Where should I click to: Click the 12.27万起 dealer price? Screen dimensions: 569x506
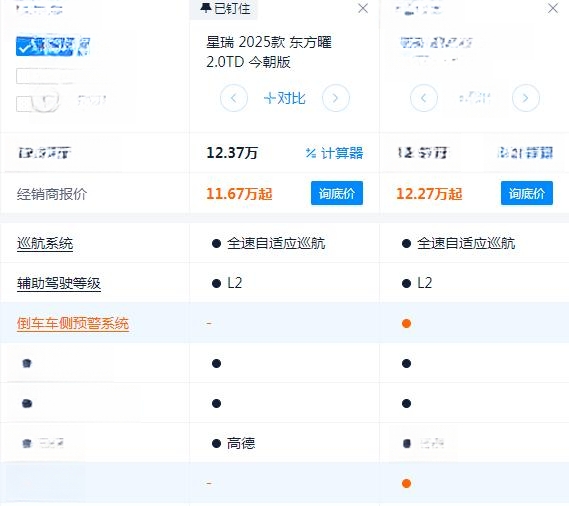coord(429,193)
